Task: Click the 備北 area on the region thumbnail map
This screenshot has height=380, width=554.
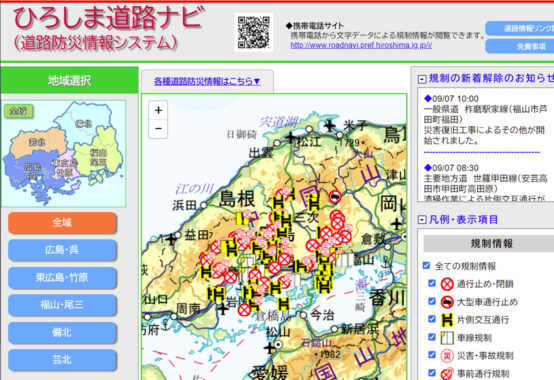Action: [x=83, y=123]
